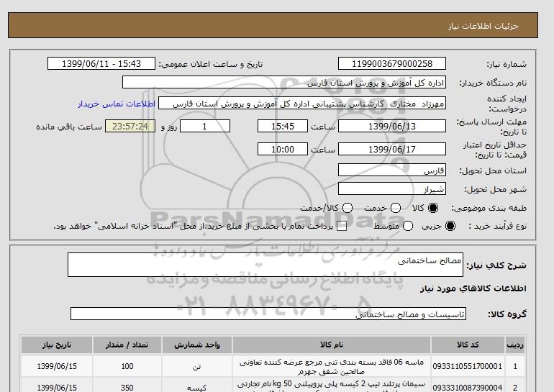Click the request creator field مهرزاد مختاری

302,104
